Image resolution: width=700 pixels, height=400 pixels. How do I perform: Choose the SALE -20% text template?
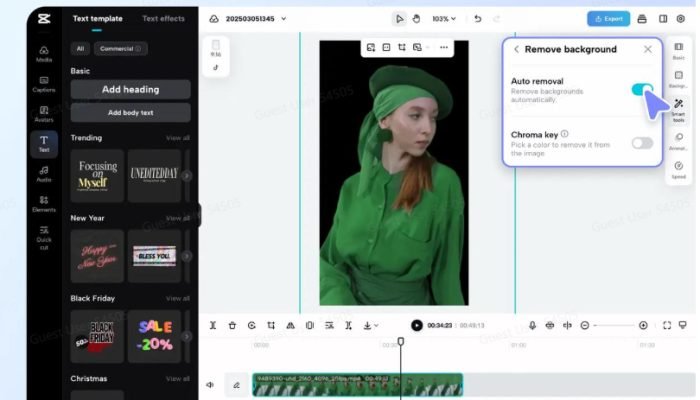(154, 336)
